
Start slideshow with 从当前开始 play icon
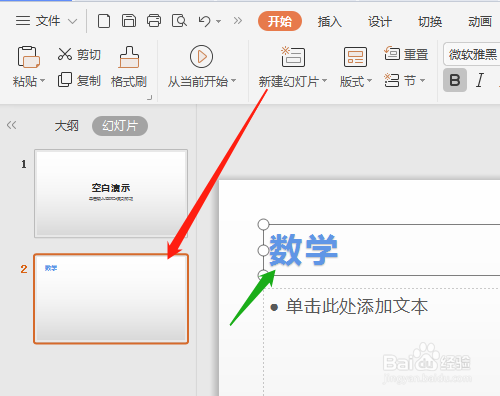pyautogui.click(x=201, y=56)
